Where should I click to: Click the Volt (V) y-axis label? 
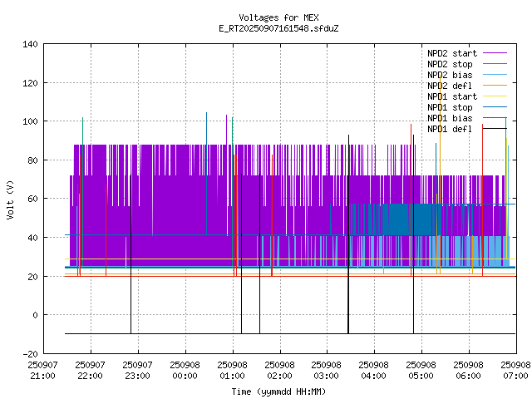click(x=10, y=199)
